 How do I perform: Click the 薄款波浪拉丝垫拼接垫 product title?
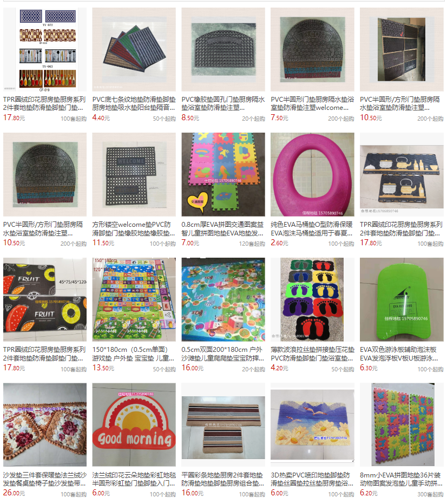point(312,354)
